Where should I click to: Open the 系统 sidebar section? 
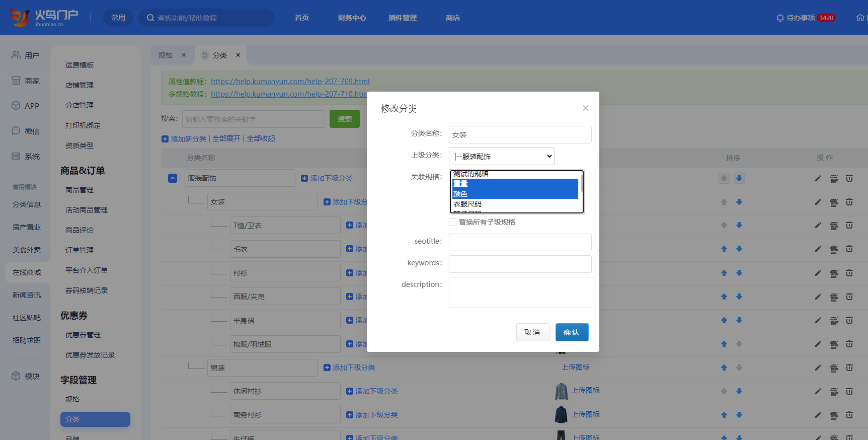pos(25,156)
